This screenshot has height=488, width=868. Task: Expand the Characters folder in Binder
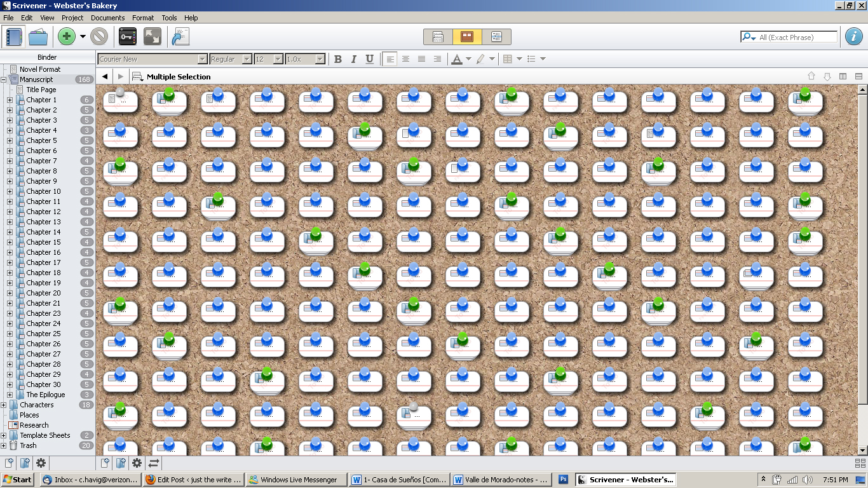(x=4, y=405)
